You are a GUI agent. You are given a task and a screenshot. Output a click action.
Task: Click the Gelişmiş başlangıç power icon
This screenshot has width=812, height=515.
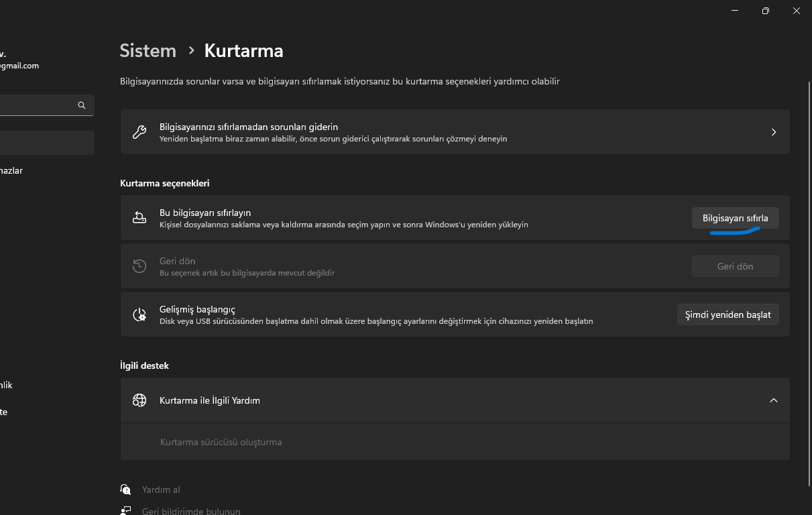[x=139, y=314]
